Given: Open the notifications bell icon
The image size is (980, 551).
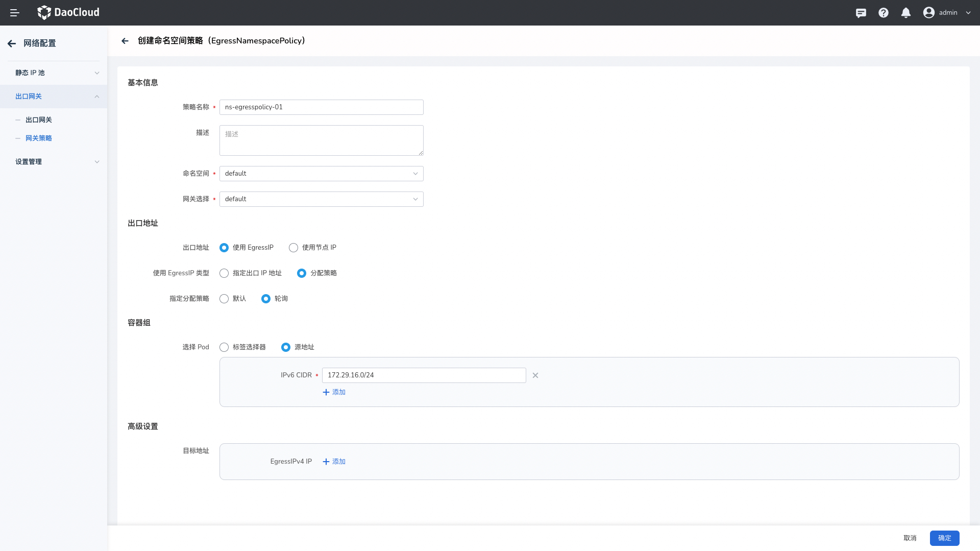Looking at the screenshot, I should 905,13.
